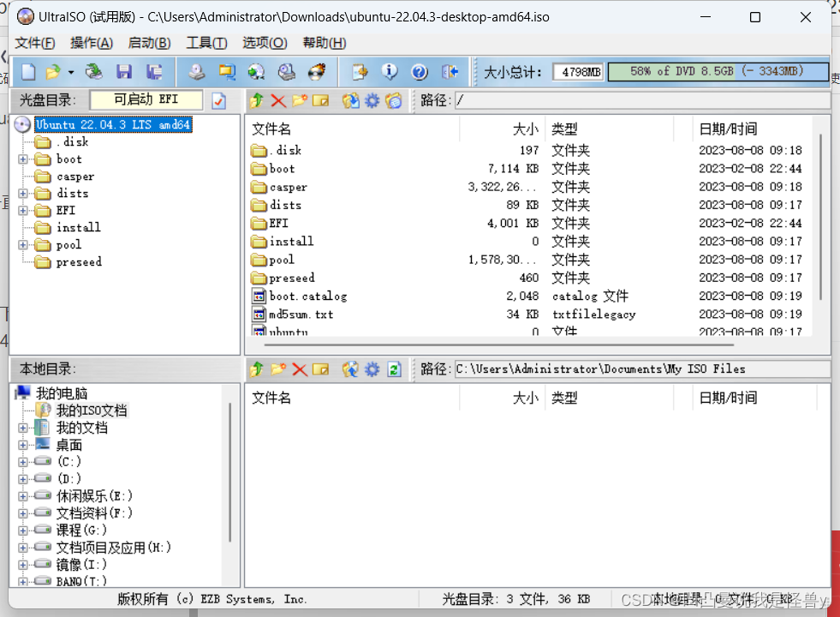Viewport: 840px width, 617px height.
Task: Save the ISO with the floppy disk icon
Action: (124, 72)
